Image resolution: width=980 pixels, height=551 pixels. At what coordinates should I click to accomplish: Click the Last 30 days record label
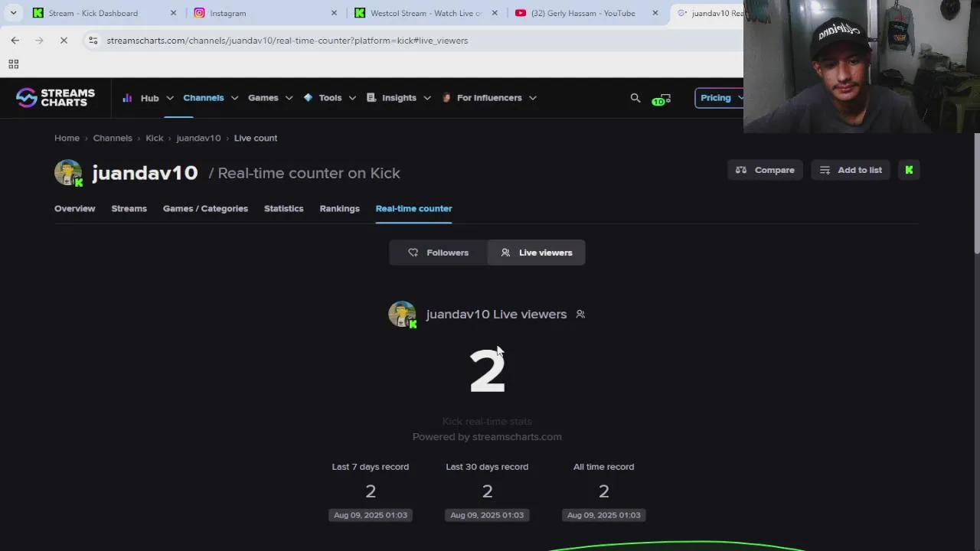tap(487, 467)
